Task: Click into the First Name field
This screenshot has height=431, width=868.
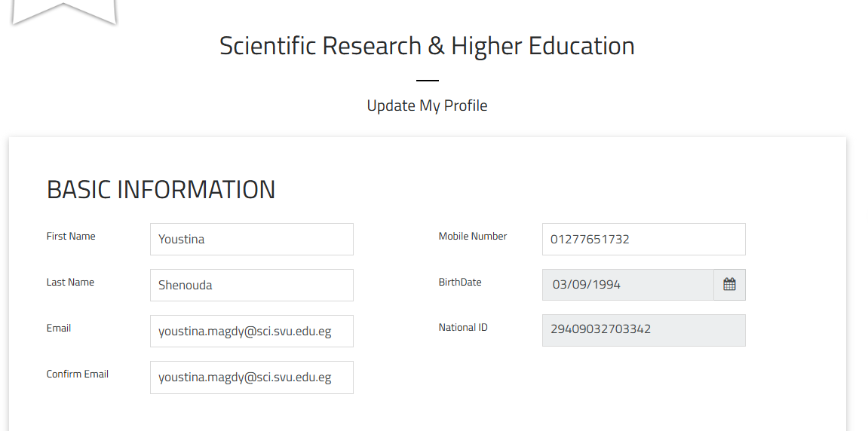Action: [x=251, y=240]
